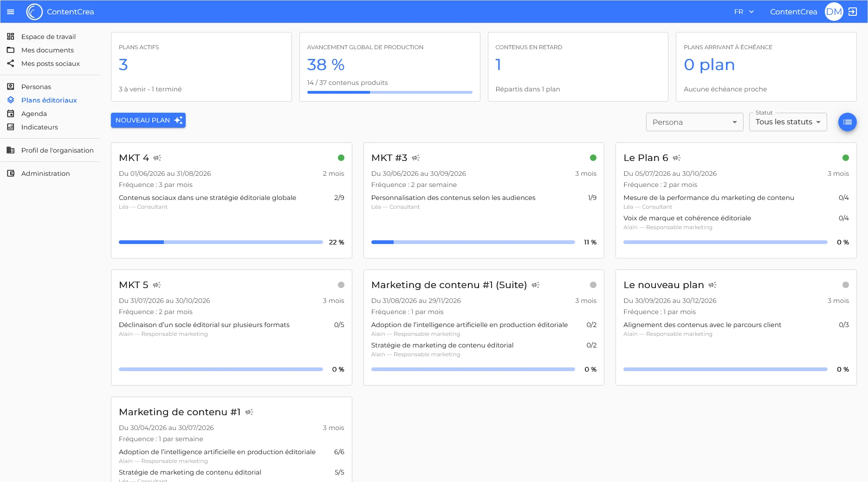This screenshot has height=482, width=868.
Task: Click 'Alignement des contenus avec le parcours client'
Action: tap(702, 325)
